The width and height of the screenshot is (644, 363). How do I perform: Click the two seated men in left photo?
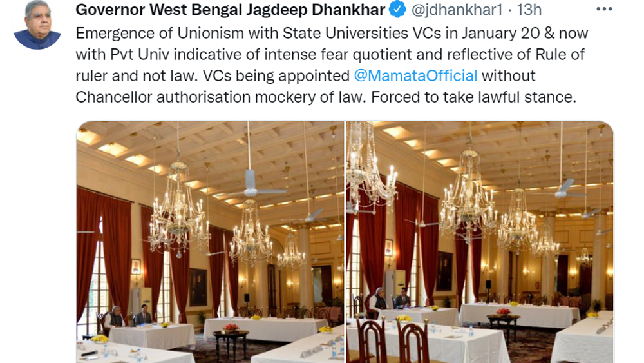pos(129,316)
